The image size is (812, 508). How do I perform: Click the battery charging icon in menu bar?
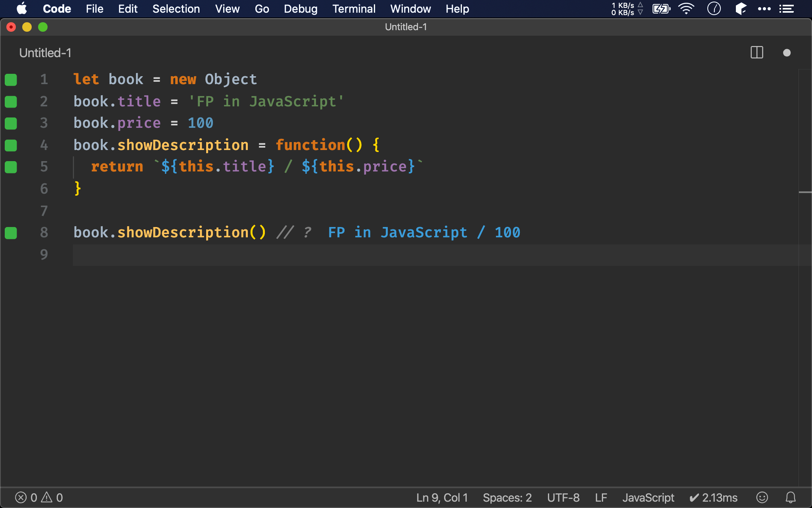(x=661, y=8)
